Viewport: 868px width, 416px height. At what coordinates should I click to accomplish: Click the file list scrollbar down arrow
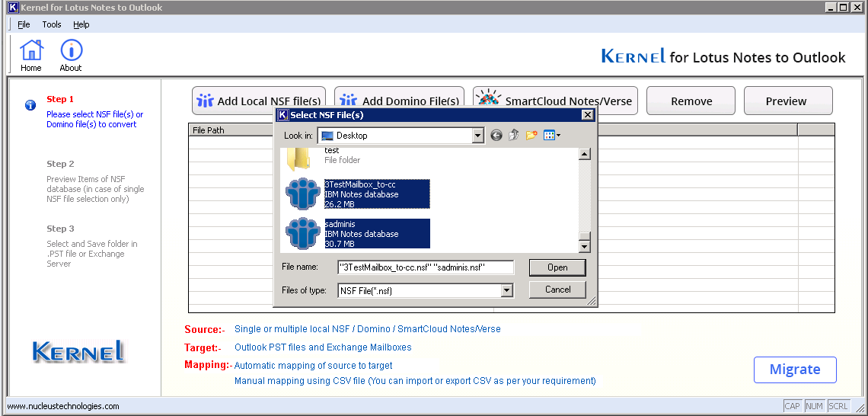pyautogui.click(x=585, y=246)
